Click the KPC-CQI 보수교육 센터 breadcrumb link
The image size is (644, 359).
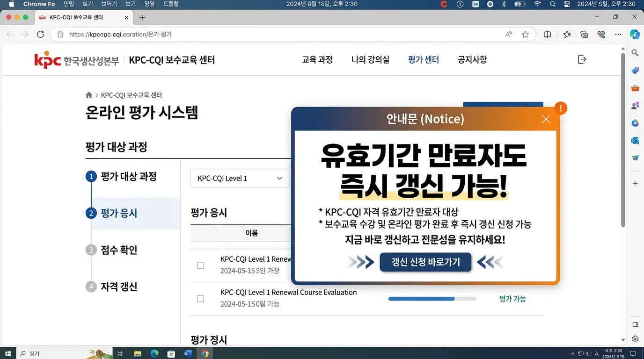[x=132, y=95]
